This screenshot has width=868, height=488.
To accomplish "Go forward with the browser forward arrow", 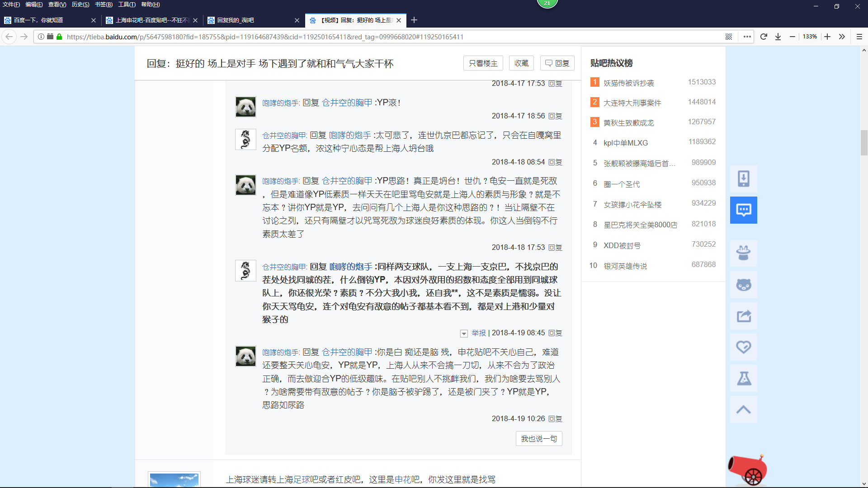I will tap(24, 37).
